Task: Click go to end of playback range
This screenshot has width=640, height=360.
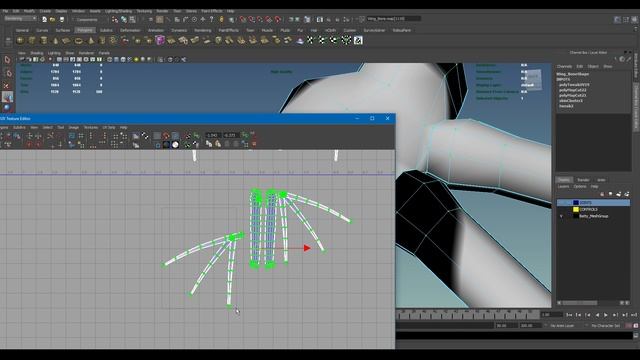Action: [x=633, y=315]
